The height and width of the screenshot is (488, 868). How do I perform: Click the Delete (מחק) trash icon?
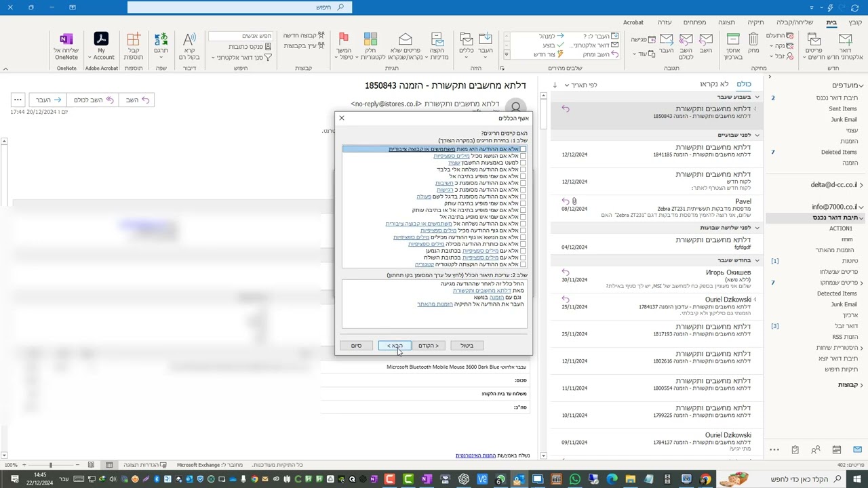pyautogui.click(x=754, y=40)
